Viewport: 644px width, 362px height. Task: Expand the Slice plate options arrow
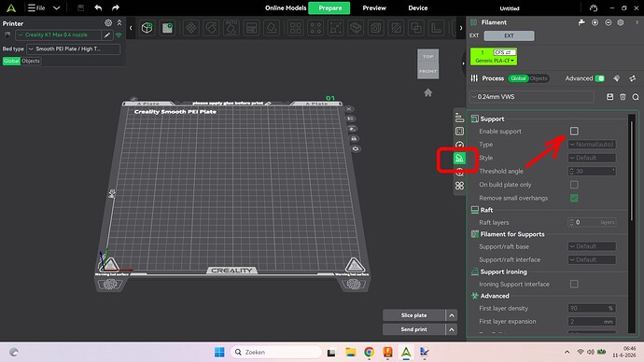click(x=452, y=315)
